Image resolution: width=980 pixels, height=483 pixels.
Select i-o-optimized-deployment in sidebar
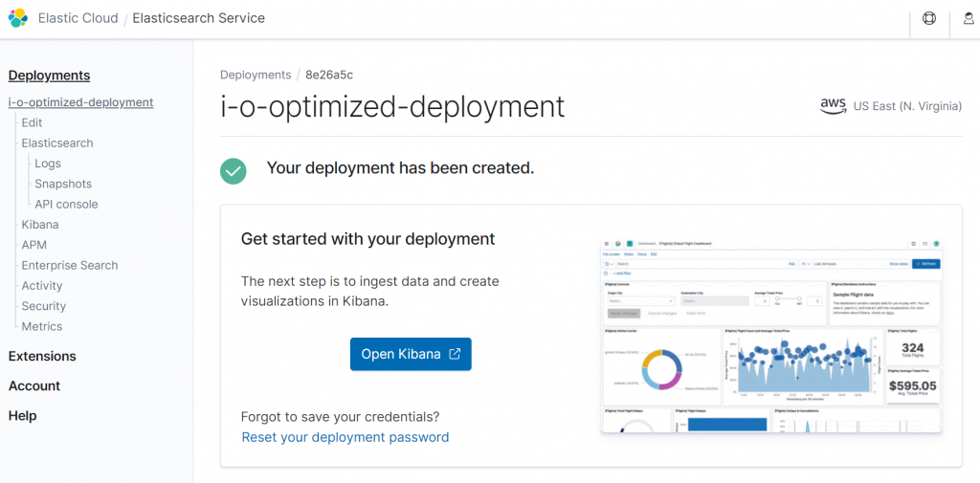pos(80,102)
